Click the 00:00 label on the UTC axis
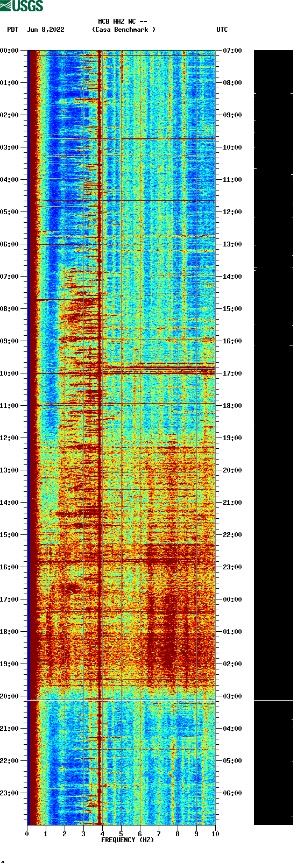Screen dimensions: 297x868 tap(232, 599)
